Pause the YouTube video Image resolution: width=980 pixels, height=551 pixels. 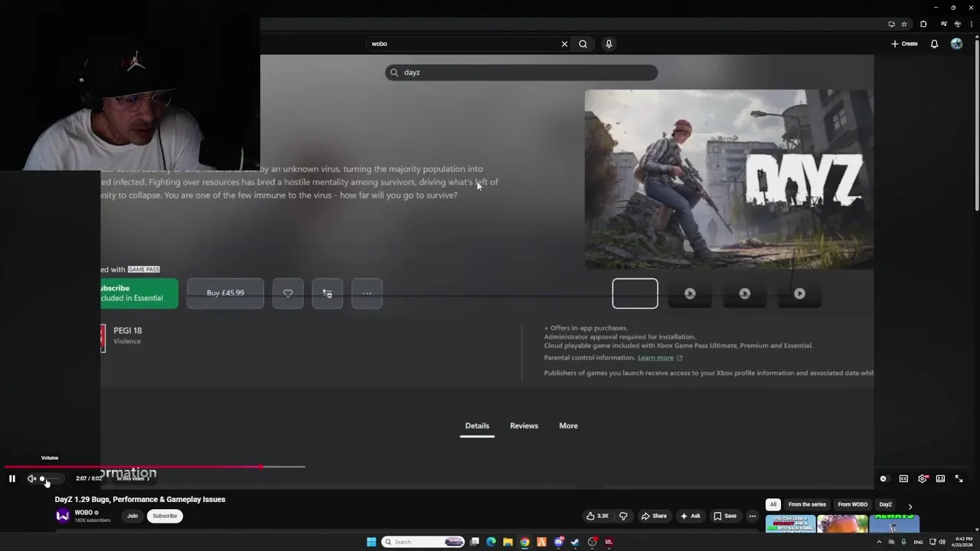click(12, 478)
